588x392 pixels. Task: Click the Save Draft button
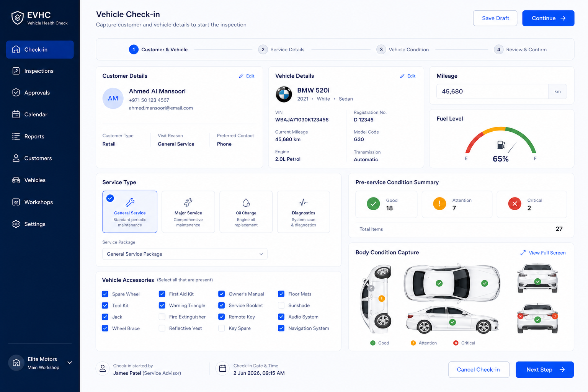point(495,18)
